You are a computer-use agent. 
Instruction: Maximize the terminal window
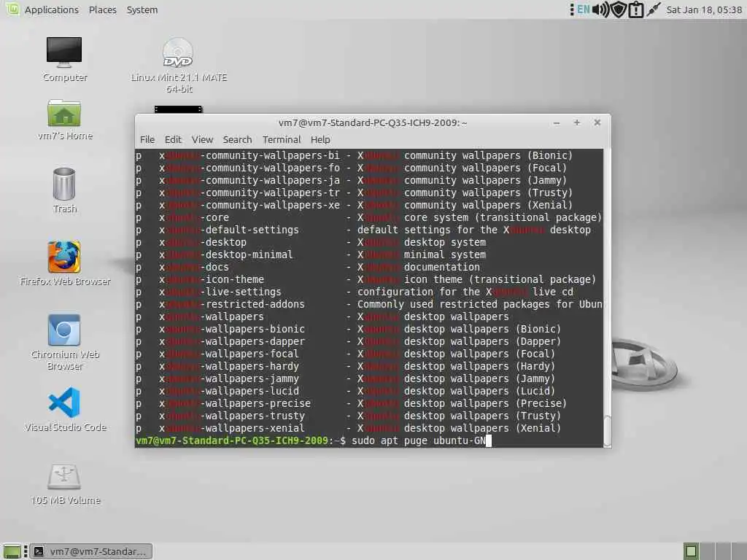tap(576, 122)
